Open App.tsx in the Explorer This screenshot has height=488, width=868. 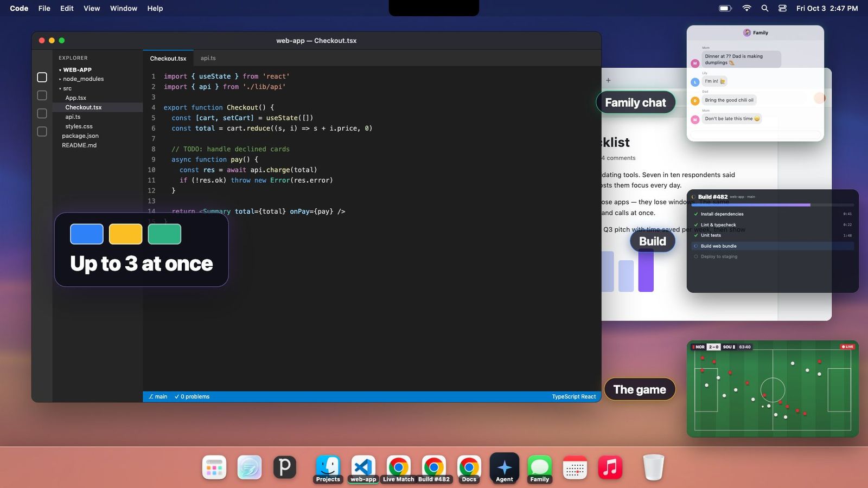pos(76,98)
